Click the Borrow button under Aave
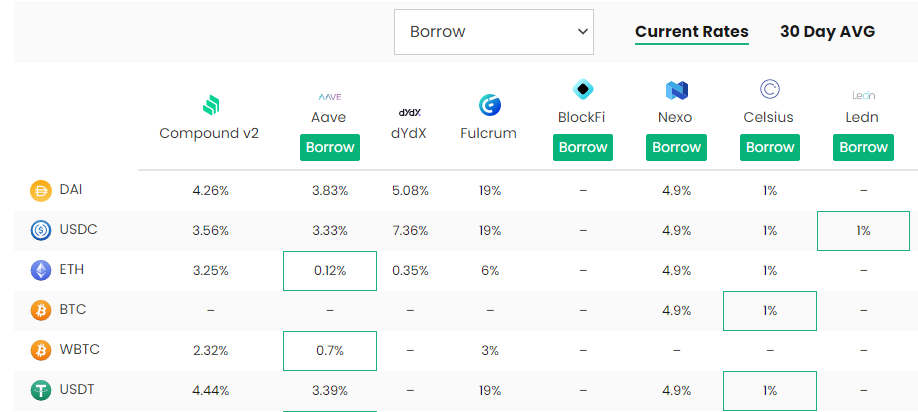This screenshot has height=412, width=918. [x=330, y=147]
